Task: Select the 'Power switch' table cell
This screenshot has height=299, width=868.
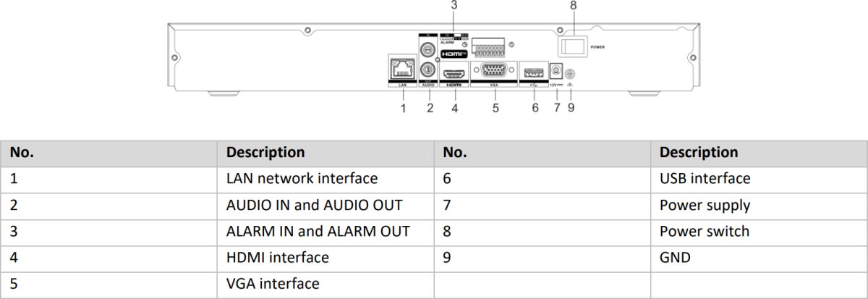Action: (x=704, y=231)
